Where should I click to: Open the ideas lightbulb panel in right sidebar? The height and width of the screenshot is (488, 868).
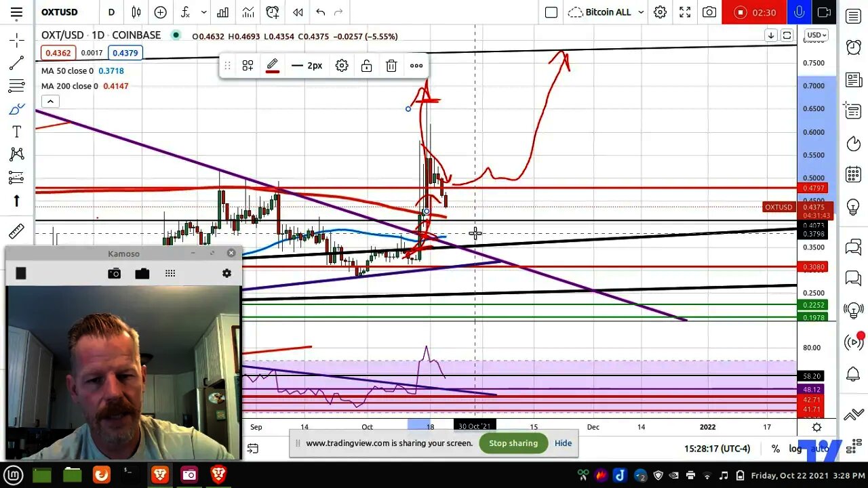click(x=853, y=207)
